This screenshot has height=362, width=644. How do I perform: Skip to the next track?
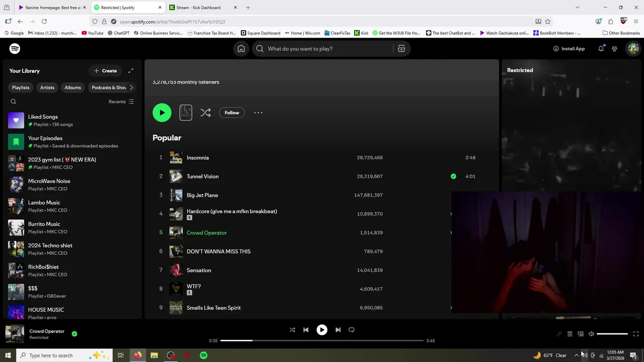(338, 330)
